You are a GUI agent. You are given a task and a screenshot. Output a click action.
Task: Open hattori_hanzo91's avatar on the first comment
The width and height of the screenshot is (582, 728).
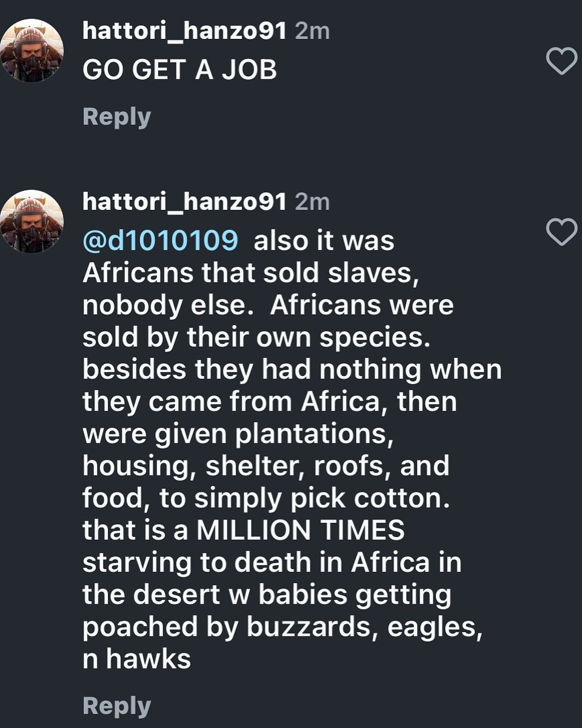(x=31, y=50)
